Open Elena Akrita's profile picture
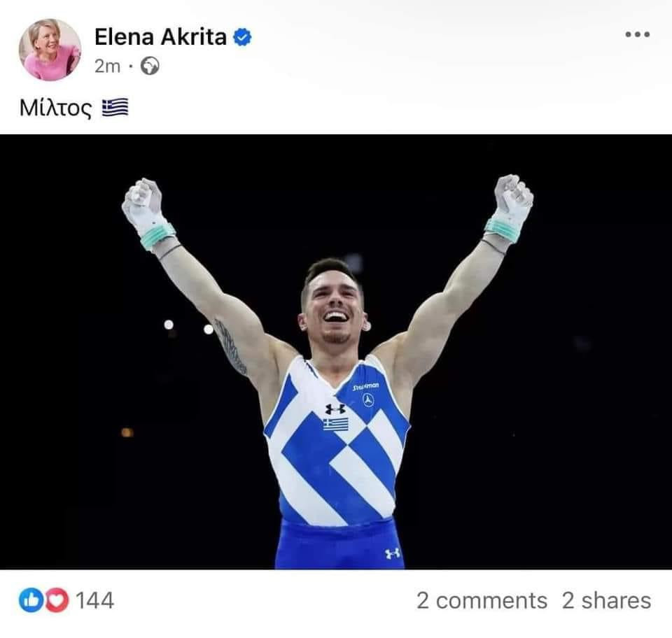 pos(50,50)
